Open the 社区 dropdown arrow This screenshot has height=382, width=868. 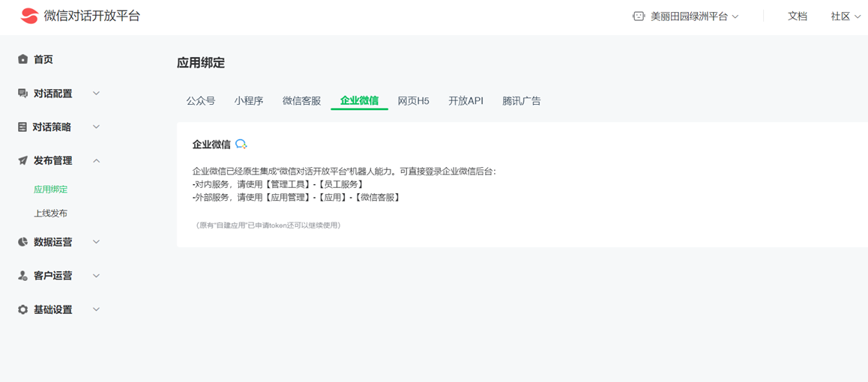click(858, 17)
